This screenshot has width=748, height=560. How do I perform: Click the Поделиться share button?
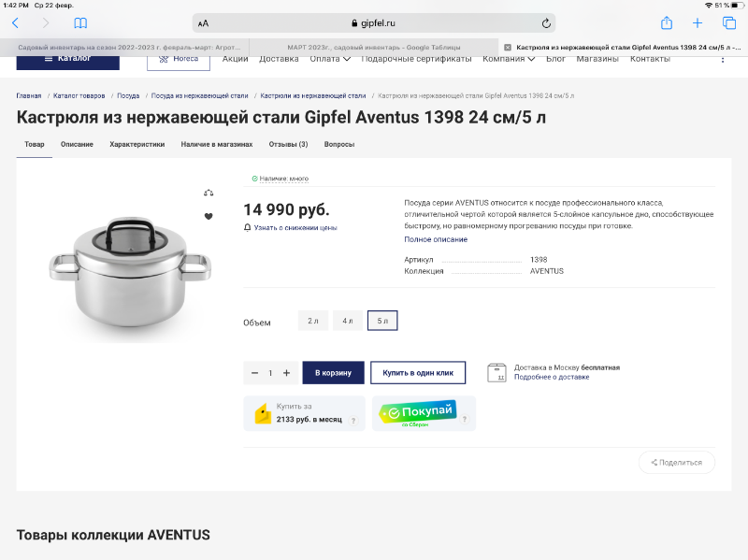[676, 462]
